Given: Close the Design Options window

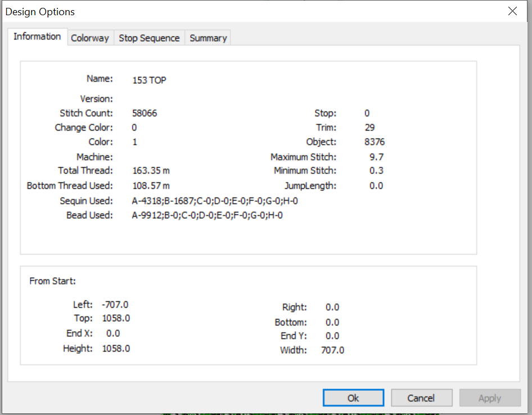Looking at the screenshot, I should [513, 11].
